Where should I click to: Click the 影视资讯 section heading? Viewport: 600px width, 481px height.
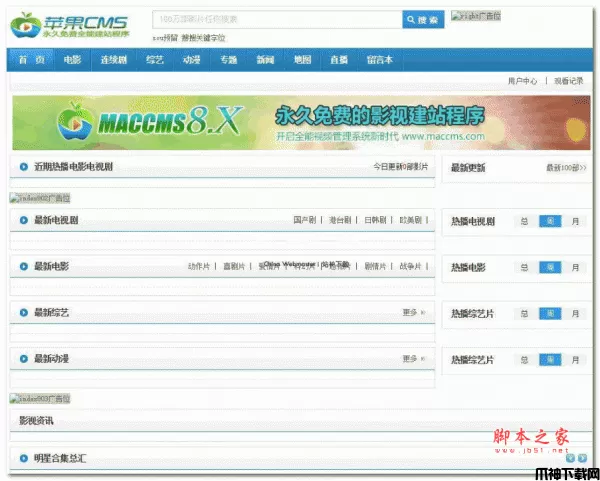tap(36, 421)
